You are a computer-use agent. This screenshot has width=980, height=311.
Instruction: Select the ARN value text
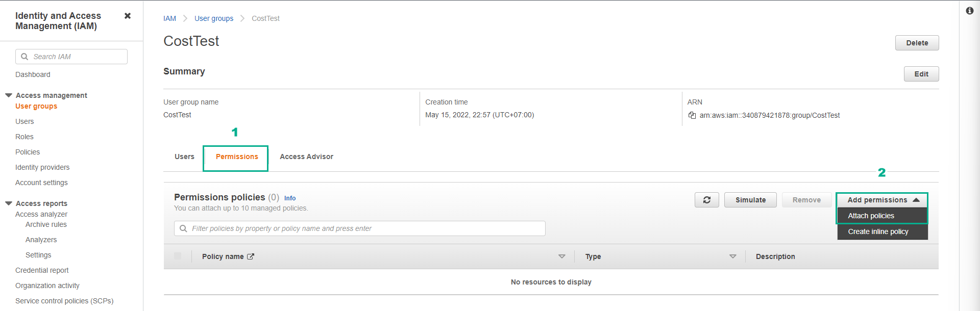pos(769,115)
